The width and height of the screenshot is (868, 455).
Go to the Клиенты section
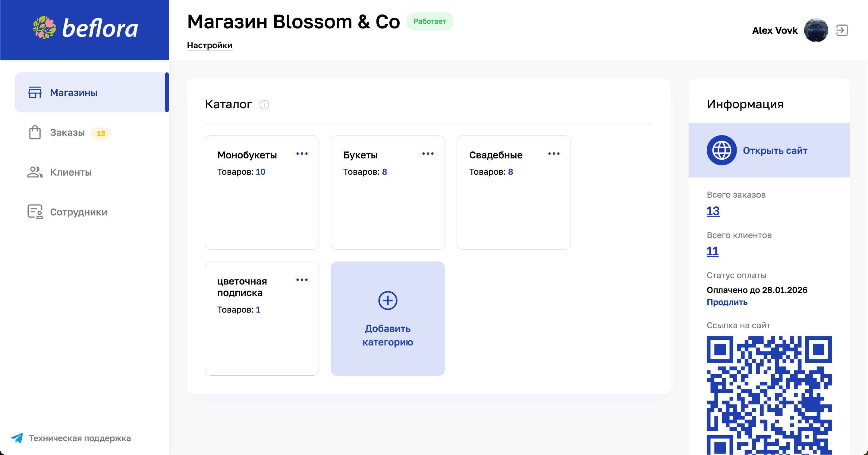[71, 172]
